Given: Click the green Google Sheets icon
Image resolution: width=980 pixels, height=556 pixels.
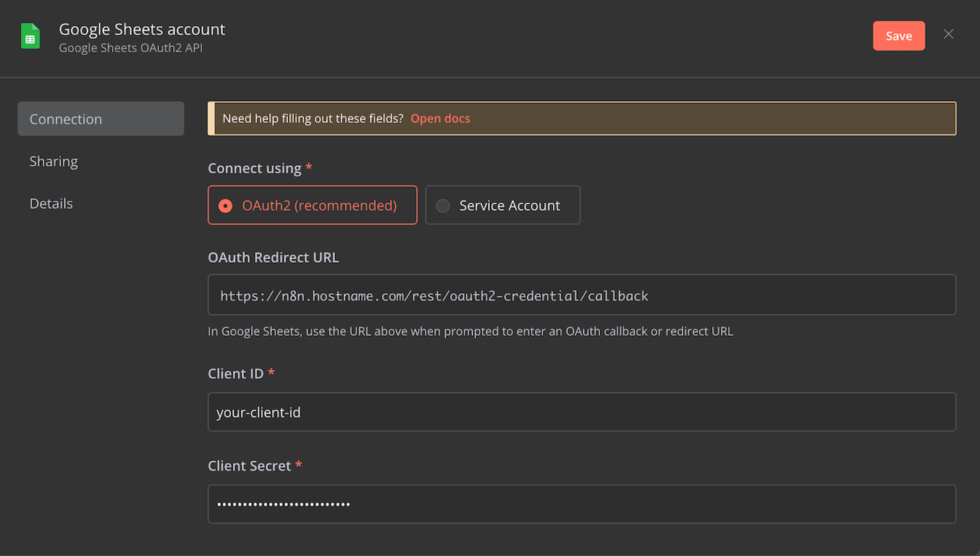Looking at the screenshot, I should coord(30,37).
